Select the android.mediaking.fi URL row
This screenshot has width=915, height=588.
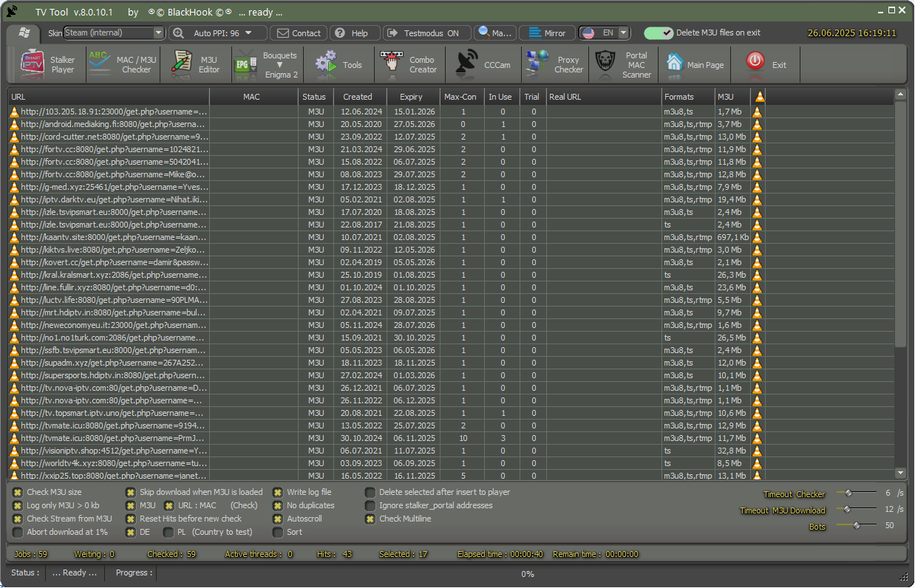109,124
